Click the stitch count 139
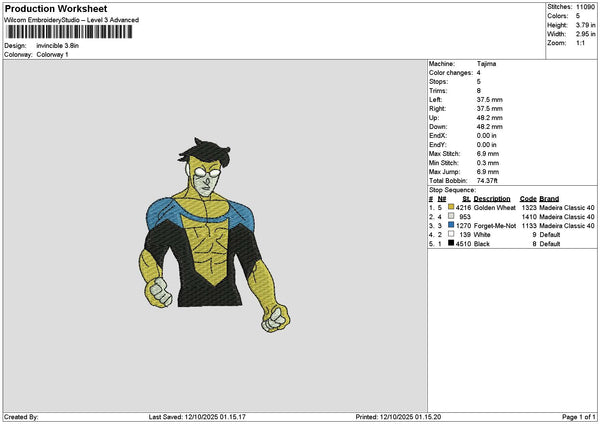 [x=465, y=235]
